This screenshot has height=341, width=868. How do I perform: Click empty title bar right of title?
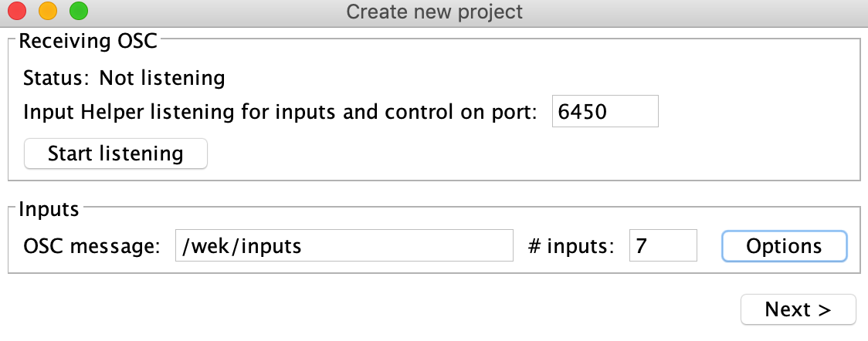click(x=695, y=12)
